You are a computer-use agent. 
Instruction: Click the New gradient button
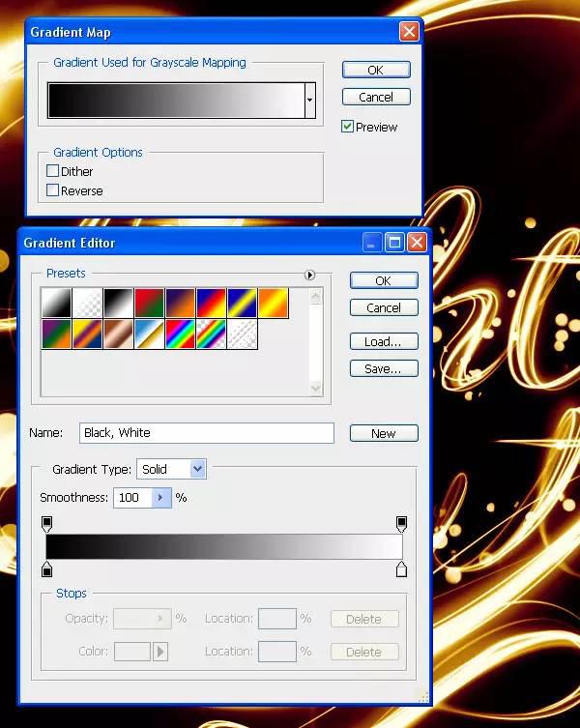coord(383,433)
